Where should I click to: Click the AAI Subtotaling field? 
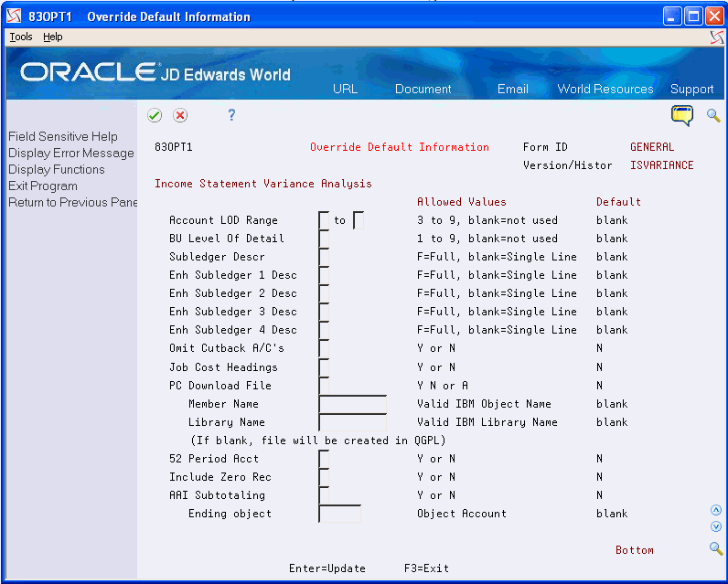(x=324, y=495)
